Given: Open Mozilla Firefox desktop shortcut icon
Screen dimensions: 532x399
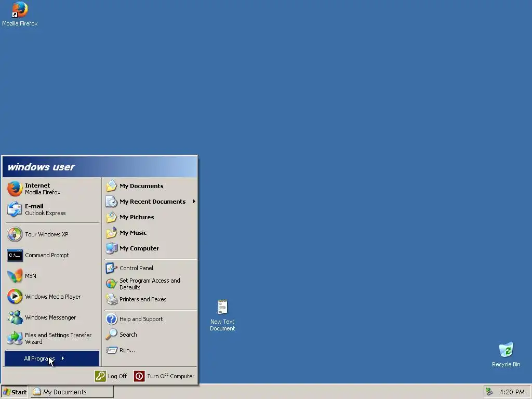Looking at the screenshot, I should pos(20,9).
